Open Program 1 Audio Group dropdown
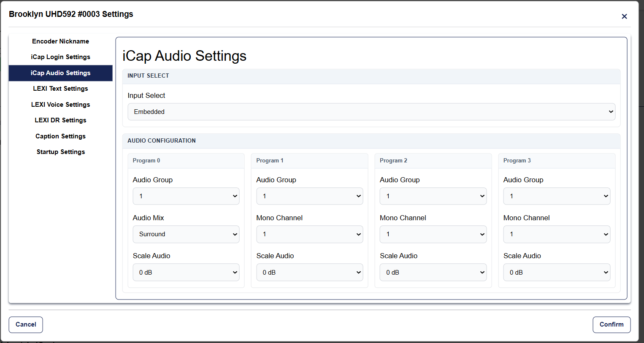 [x=310, y=196]
